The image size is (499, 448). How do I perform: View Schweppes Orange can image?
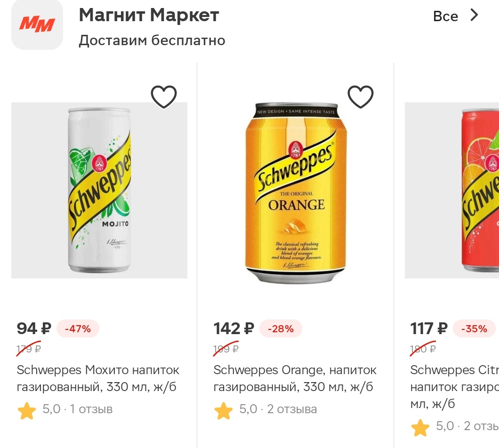coord(296,193)
